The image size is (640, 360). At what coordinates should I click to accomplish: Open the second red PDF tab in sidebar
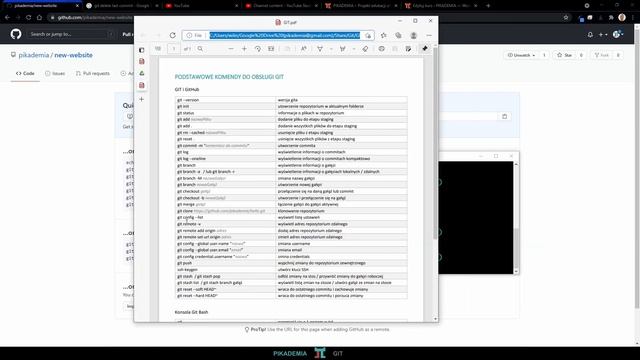tap(142, 85)
